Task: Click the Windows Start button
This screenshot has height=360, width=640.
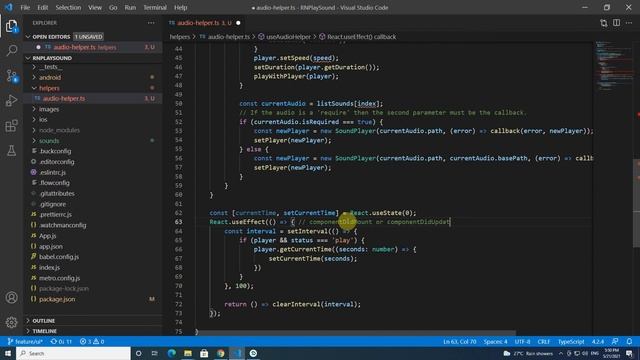Action: tap(8, 353)
